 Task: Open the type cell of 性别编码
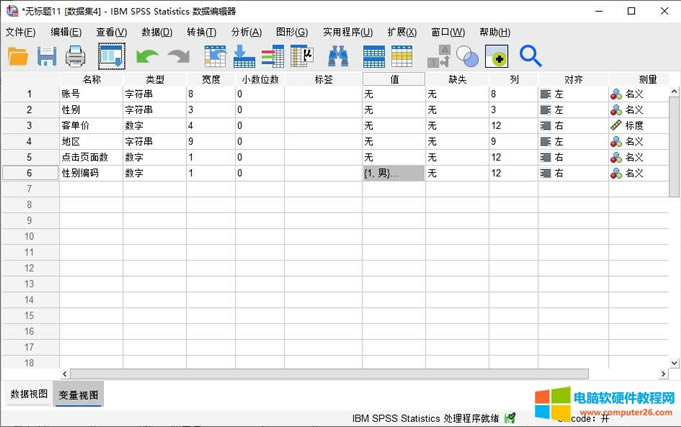pos(152,173)
